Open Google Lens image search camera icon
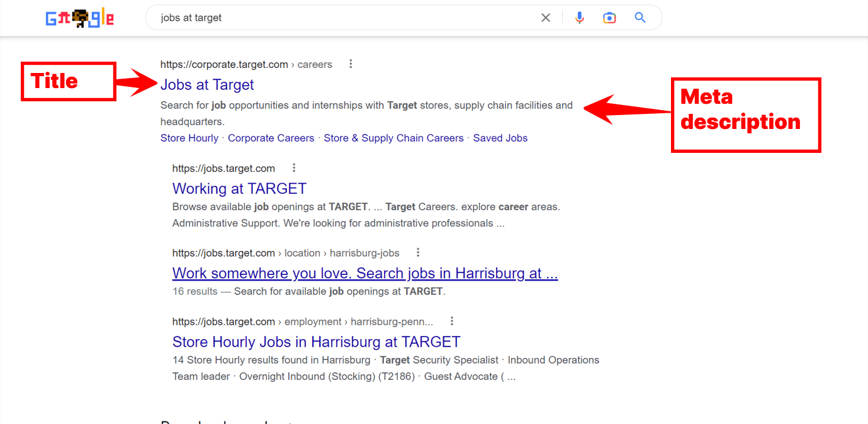Viewport: 868px width, 424px height. (609, 18)
